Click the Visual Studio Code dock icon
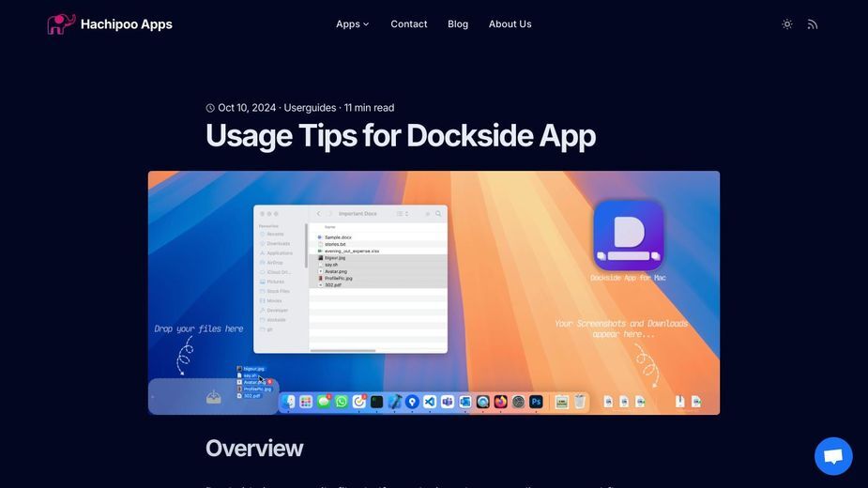868x488 pixels. (x=430, y=402)
